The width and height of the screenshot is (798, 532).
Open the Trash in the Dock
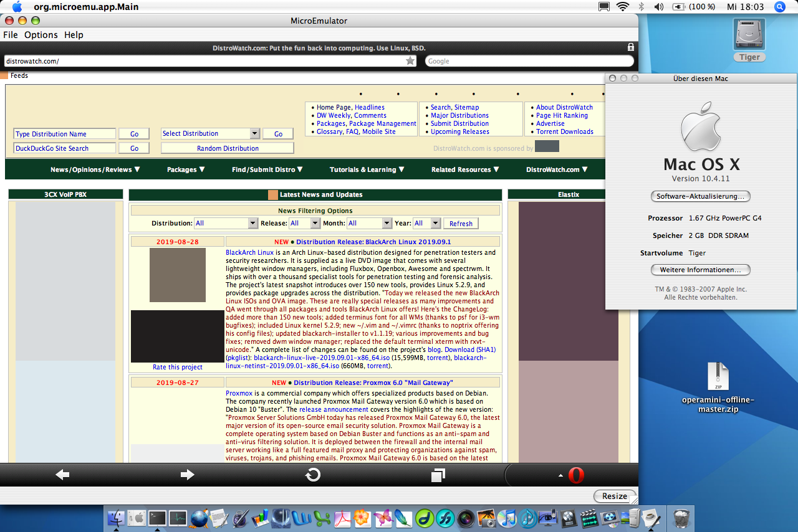[x=682, y=518]
